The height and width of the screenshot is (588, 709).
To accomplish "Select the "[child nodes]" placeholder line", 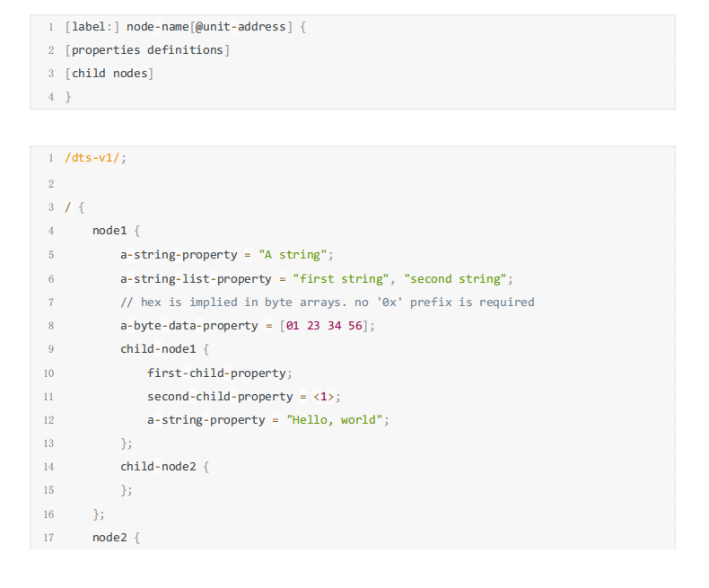I will tap(109, 74).
